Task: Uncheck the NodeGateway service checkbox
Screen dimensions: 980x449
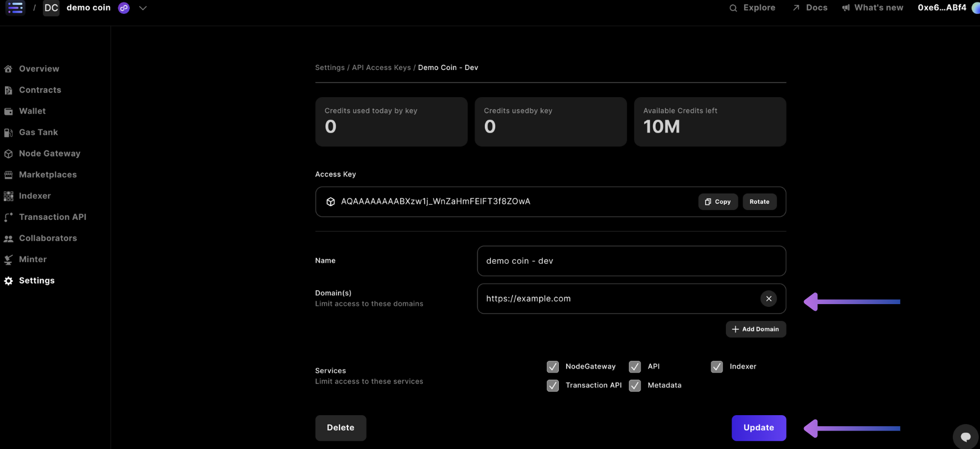Action: click(553, 367)
